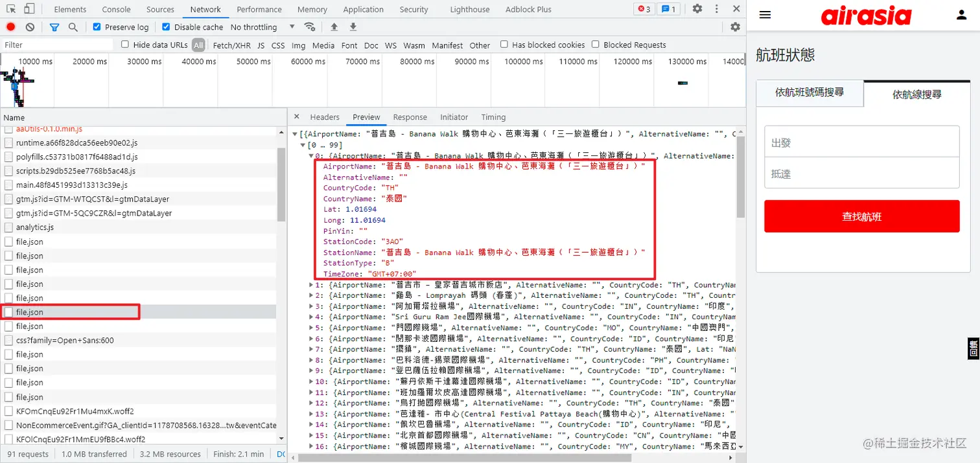Show the 1 message issues badge
The width and height of the screenshot is (980, 463).
[668, 9]
